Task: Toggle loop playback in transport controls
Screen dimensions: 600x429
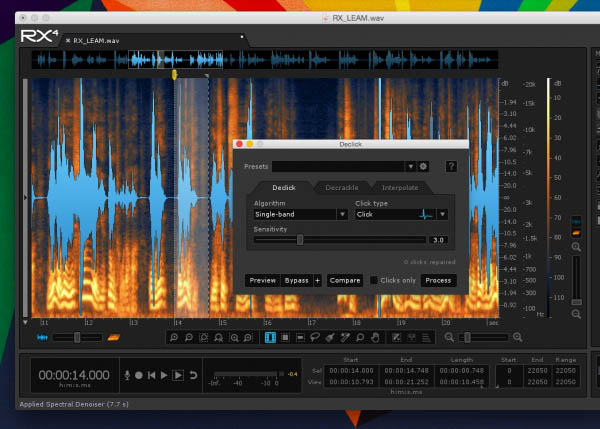Action: pos(192,375)
